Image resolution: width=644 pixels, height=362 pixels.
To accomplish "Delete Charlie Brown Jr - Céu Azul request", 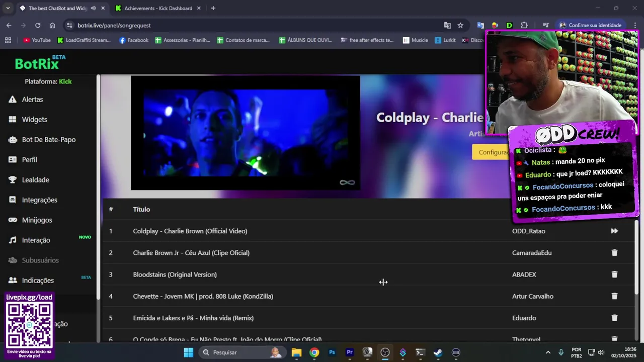I will pos(614,253).
